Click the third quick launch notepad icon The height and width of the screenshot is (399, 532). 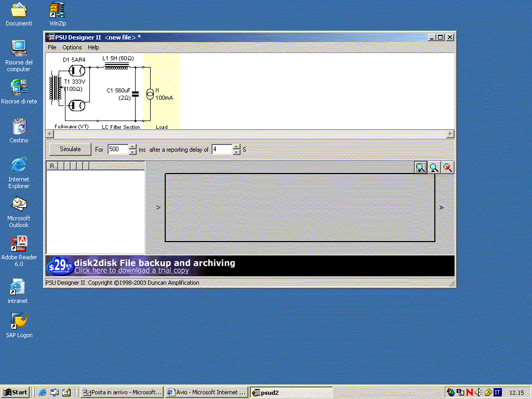pyautogui.click(x=66, y=393)
